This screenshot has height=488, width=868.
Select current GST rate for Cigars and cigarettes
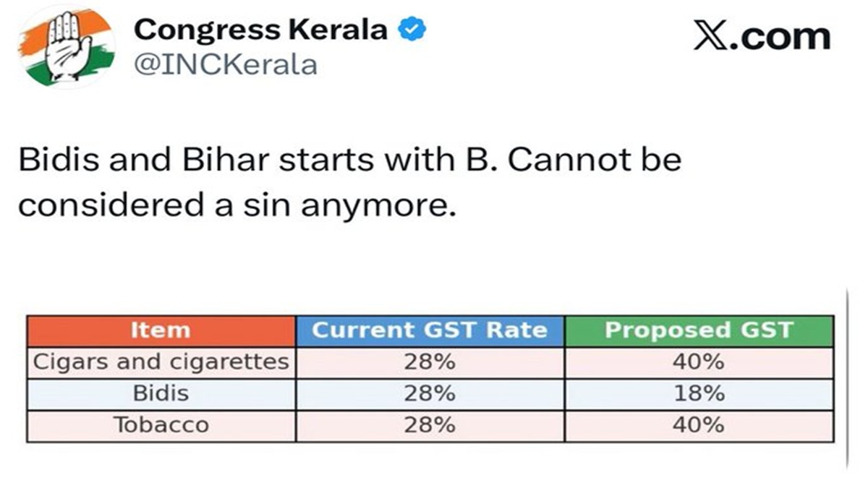click(430, 361)
